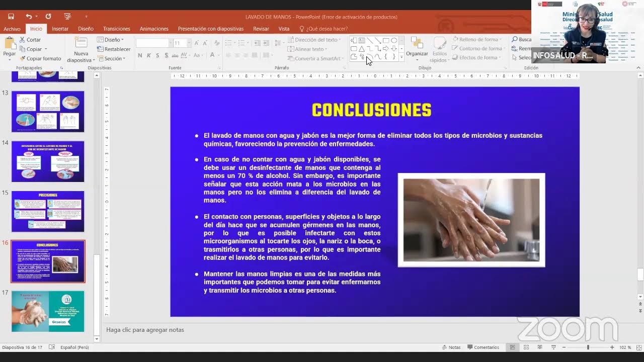The width and height of the screenshot is (644, 362).
Task: Click the Save icon in quick access toolbar
Action: point(11,17)
